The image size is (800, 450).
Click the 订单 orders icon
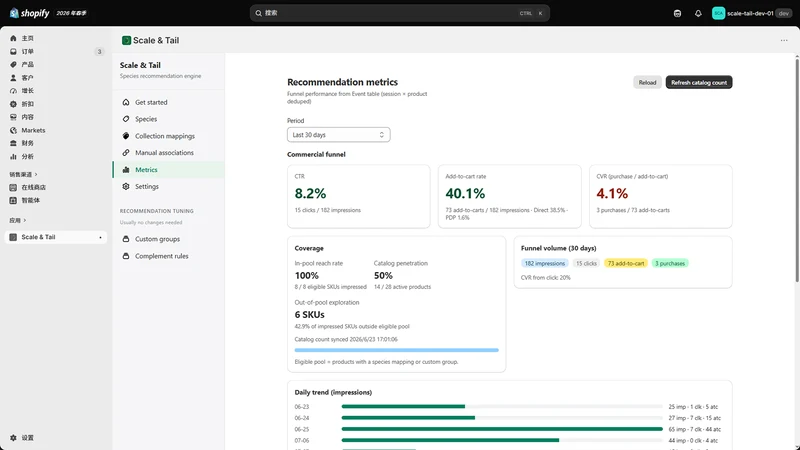point(13,52)
